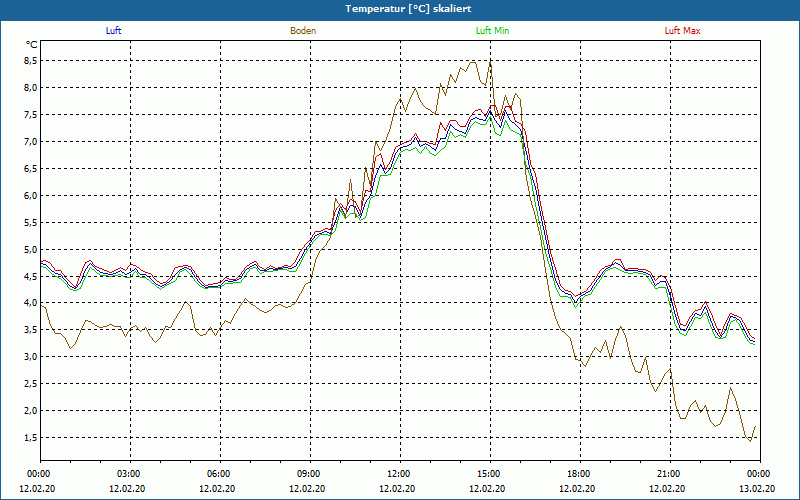The image size is (800, 500).
Task: Click the 12.02.20 date under 18:00
Action: [x=577, y=489]
